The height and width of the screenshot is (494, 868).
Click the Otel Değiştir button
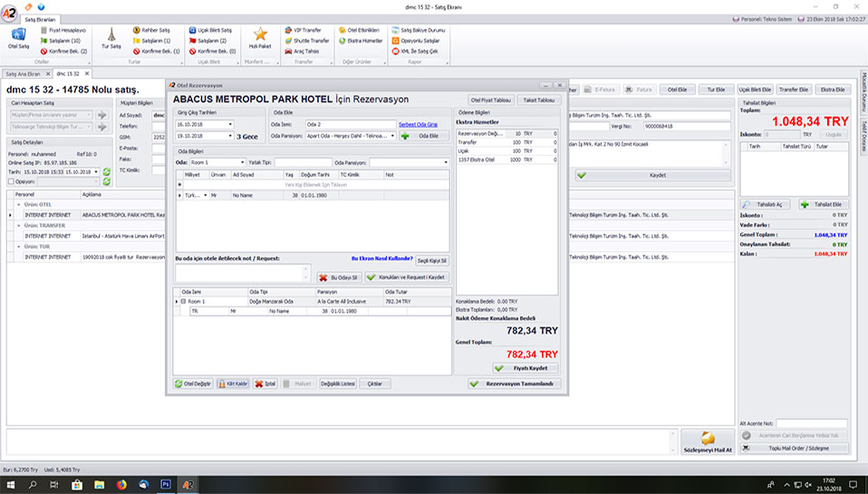coord(193,383)
